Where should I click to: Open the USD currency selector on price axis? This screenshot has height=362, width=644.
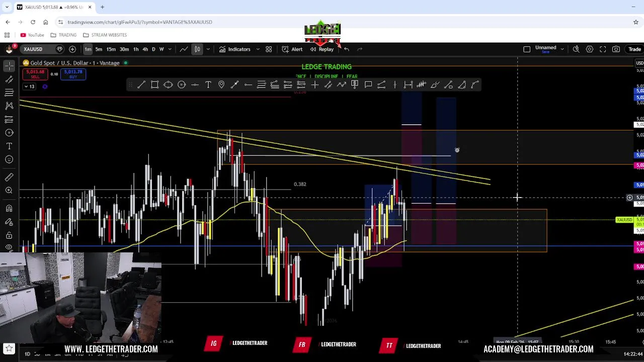[x=639, y=63]
